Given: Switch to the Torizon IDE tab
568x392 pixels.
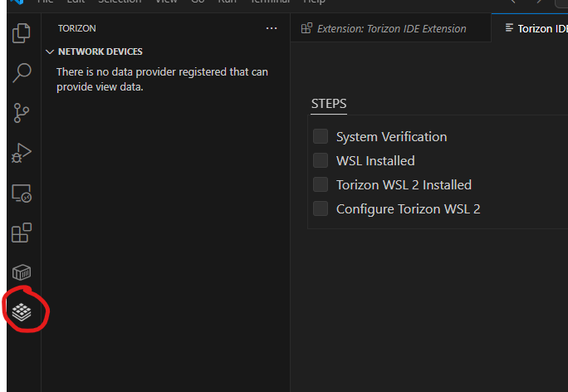Looking at the screenshot, I should [x=530, y=28].
